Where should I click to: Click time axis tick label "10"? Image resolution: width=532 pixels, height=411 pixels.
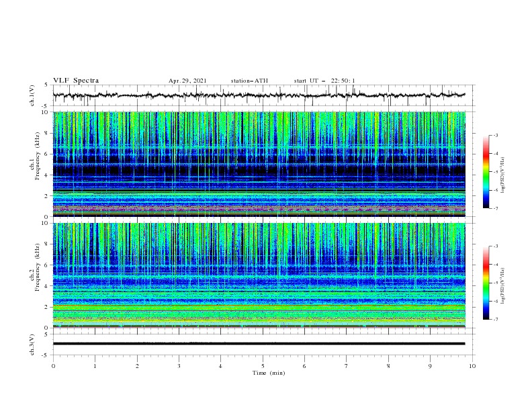472,366
